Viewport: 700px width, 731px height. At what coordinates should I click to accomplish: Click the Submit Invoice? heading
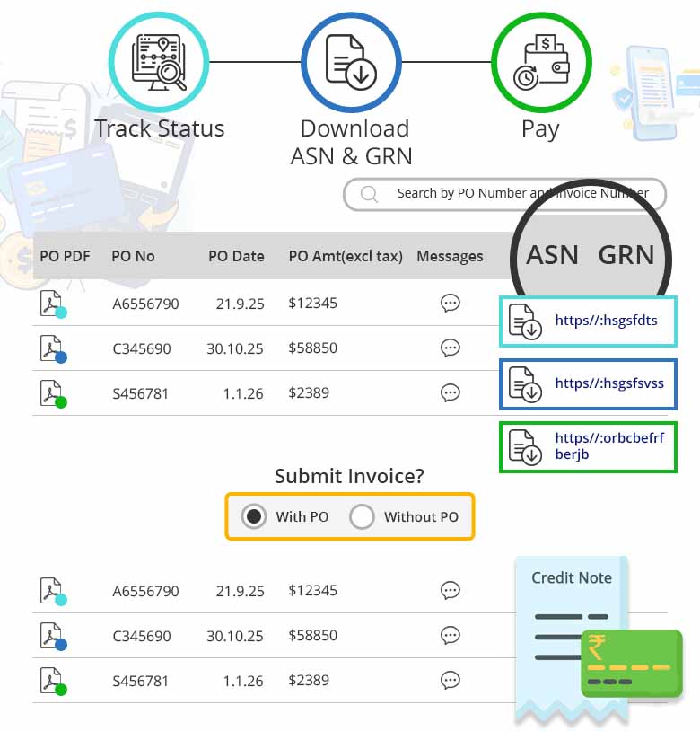(x=349, y=476)
